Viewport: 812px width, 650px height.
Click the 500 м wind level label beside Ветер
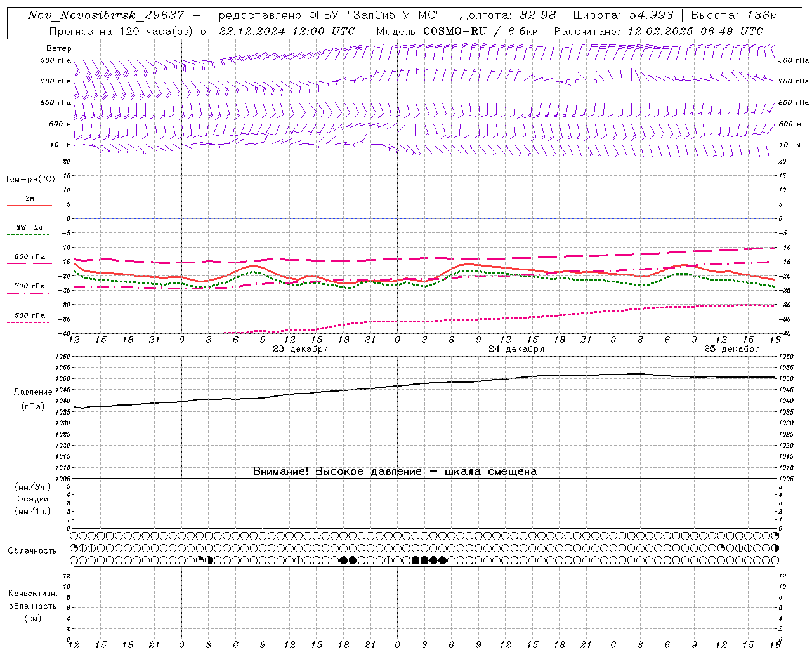click(x=60, y=124)
